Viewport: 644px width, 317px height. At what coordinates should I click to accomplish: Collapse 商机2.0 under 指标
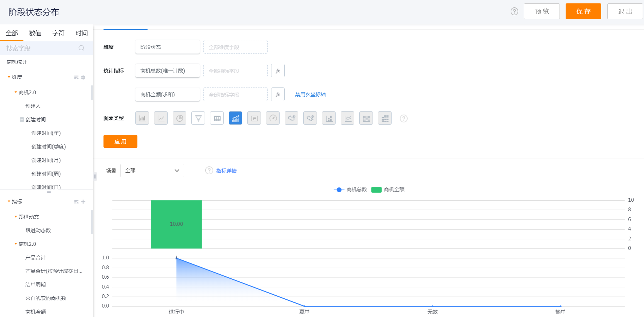coord(16,244)
